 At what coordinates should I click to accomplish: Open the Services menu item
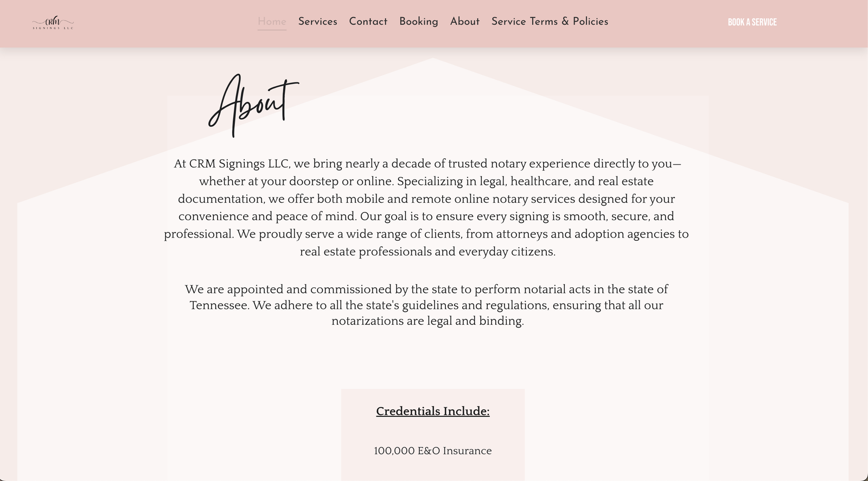[x=317, y=22]
